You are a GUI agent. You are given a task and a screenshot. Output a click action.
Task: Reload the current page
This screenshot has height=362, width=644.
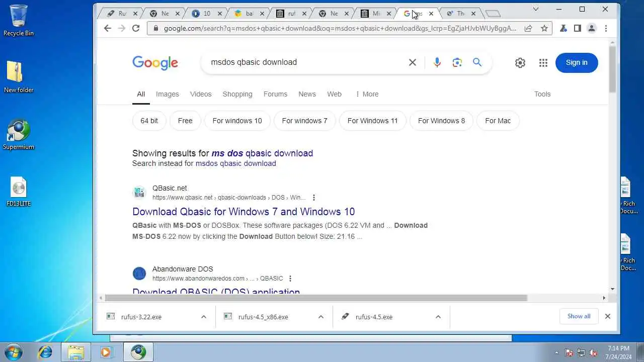(x=136, y=29)
